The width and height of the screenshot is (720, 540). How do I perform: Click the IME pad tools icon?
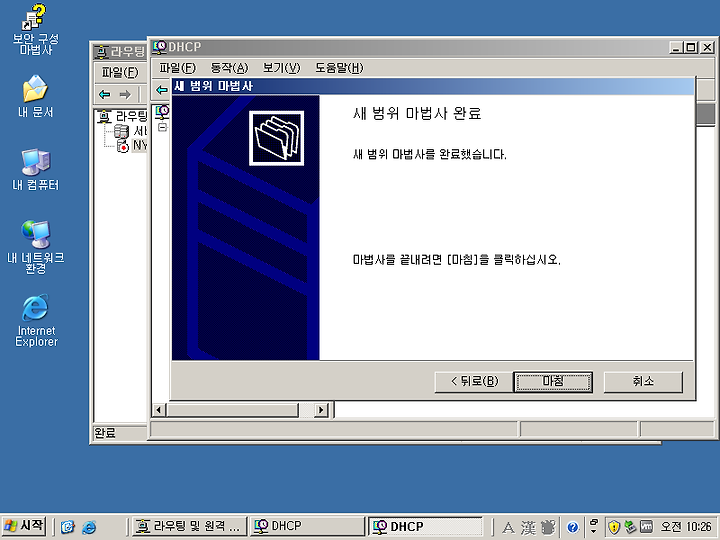(548, 528)
